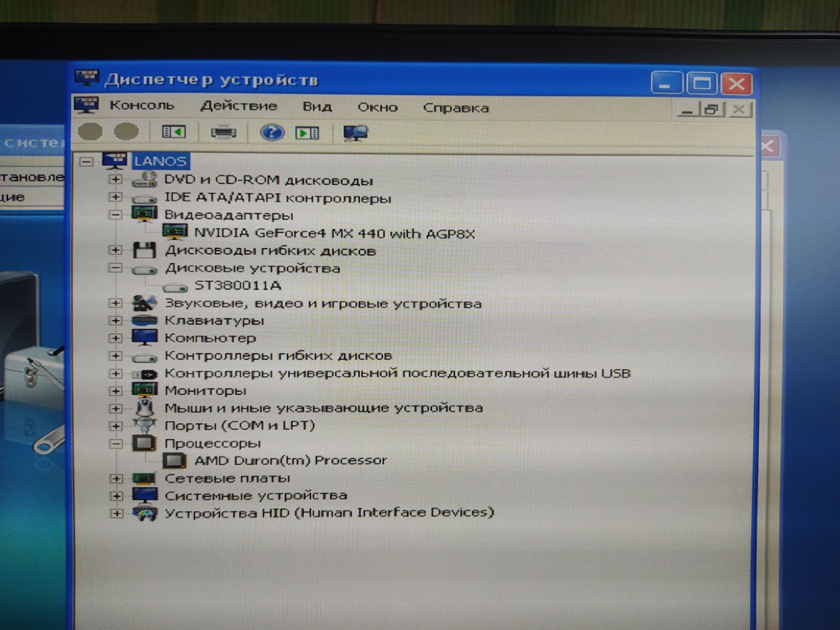Click the Back arrow toolbar button
840x630 pixels.
tap(90, 131)
